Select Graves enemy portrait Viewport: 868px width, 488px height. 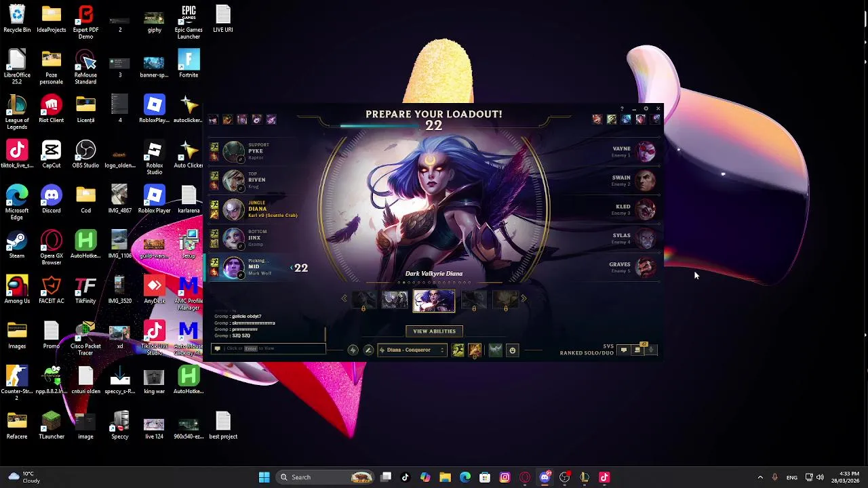(646, 268)
